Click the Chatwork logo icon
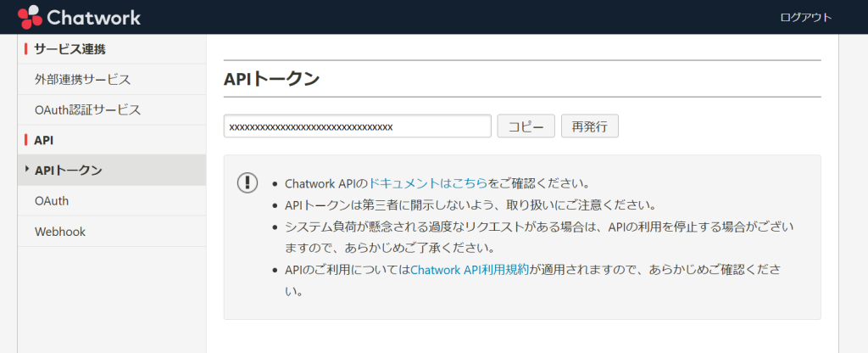Screen dimensions: 868x353 click(x=30, y=17)
